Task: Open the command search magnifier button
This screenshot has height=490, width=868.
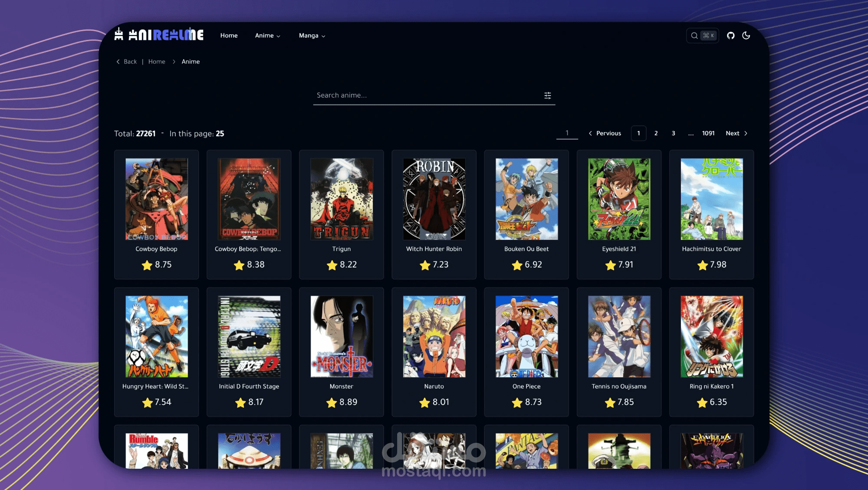Action: pyautogui.click(x=694, y=36)
